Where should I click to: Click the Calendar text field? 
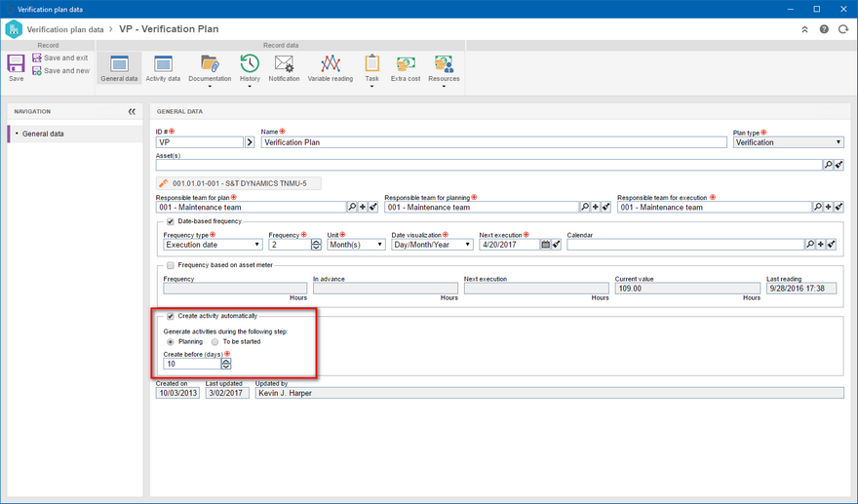(685, 245)
